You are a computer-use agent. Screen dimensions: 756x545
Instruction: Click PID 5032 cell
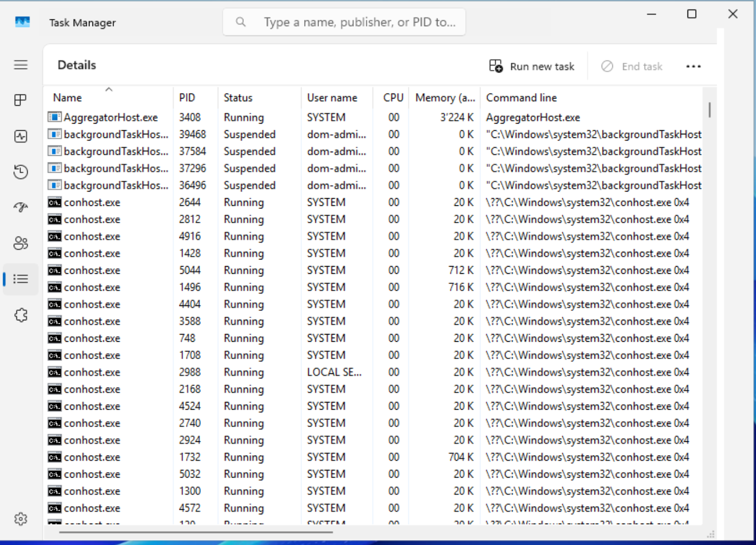tap(190, 474)
